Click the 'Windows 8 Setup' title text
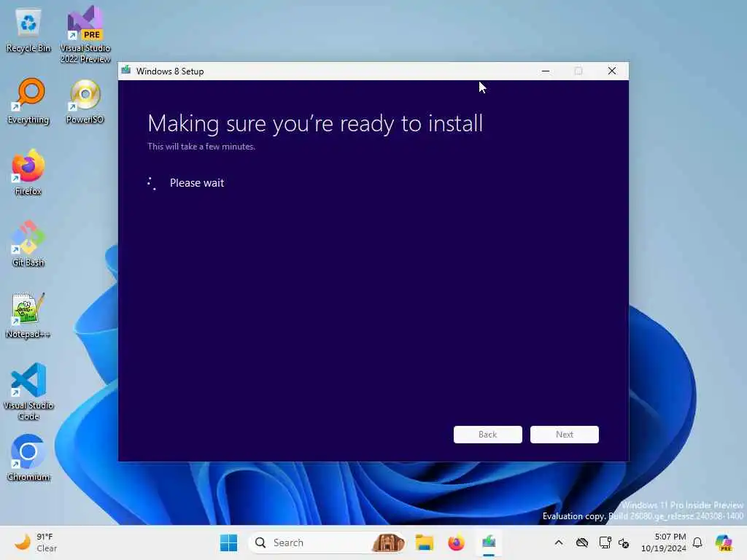The width and height of the screenshot is (747, 560). click(170, 71)
